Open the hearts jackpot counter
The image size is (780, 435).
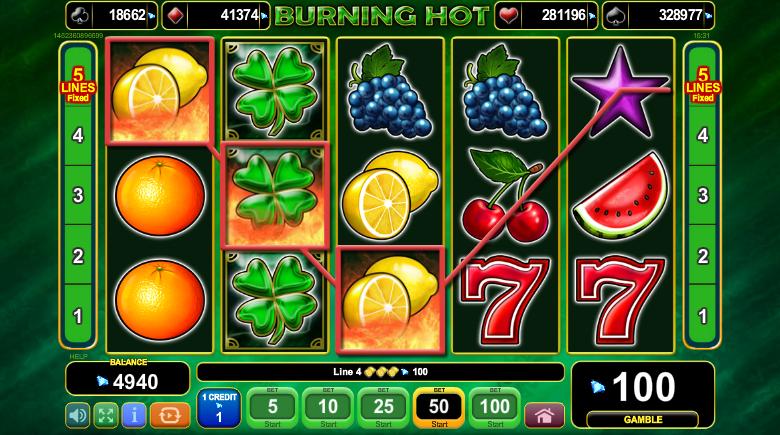pyautogui.click(x=546, y=15)
